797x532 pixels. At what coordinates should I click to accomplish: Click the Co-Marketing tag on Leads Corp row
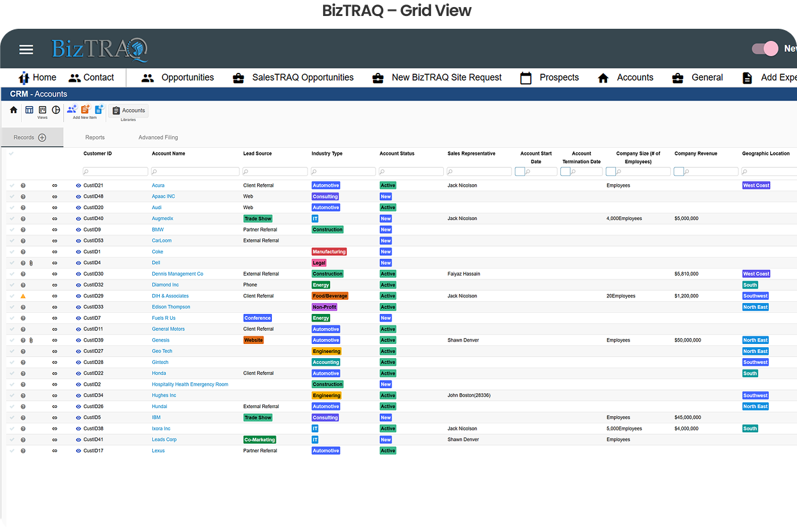(x=260, y=440)
